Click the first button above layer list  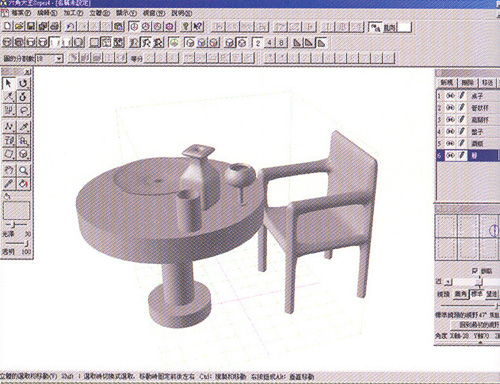click(x=446, y=82)
